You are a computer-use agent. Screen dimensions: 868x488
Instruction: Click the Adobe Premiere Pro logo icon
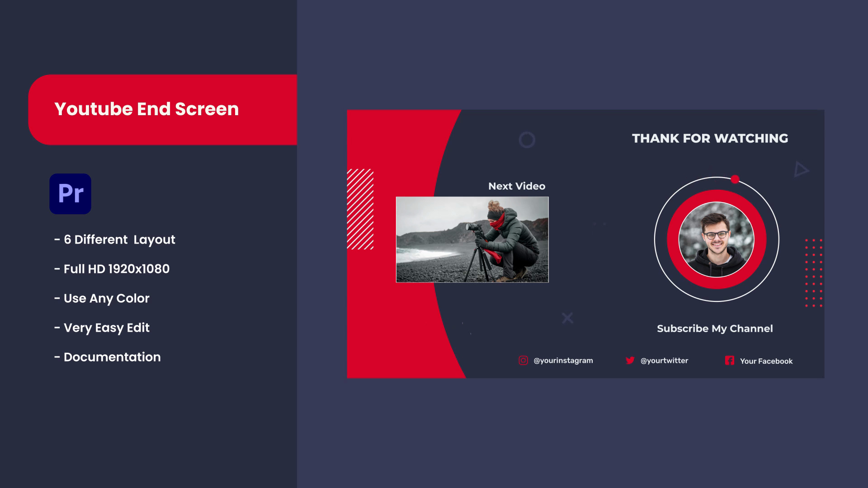coord(70,193)
